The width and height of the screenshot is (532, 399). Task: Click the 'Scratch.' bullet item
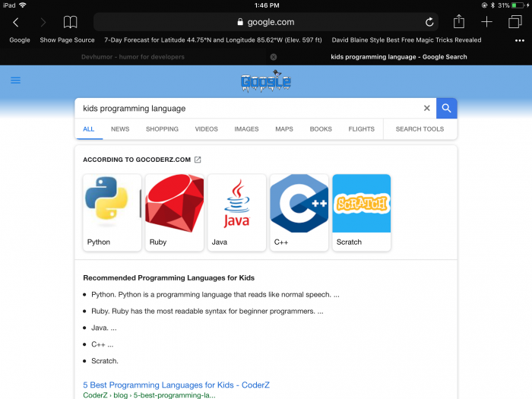pyautogui.click(x=105, y=361)
